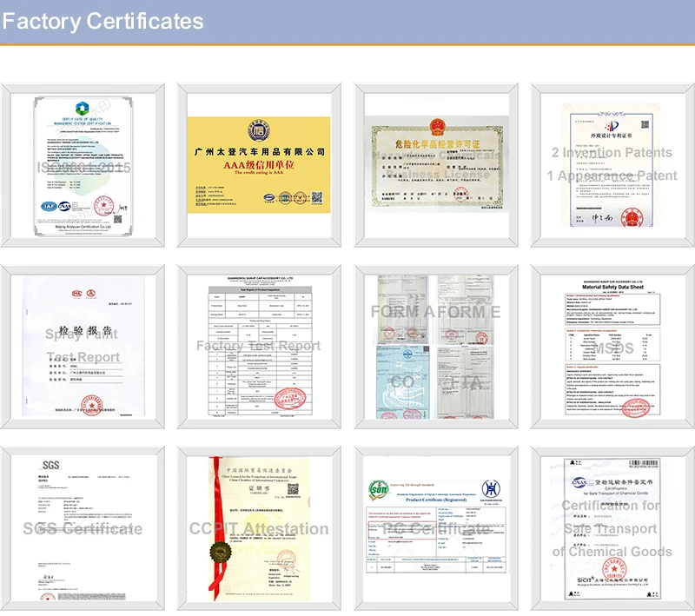Click the CCPIT Attestation watermark label
This screenshot has height=616, width=695.
259,529
